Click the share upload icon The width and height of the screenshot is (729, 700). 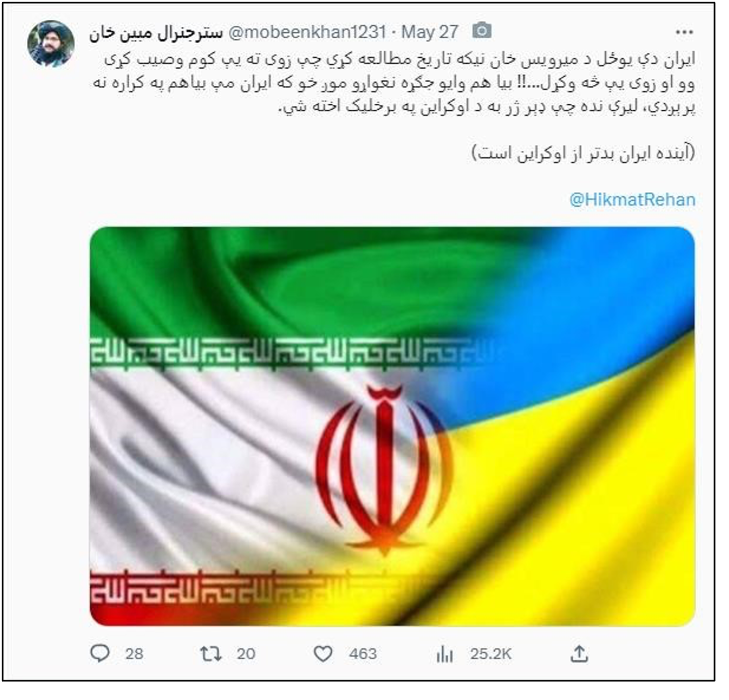tap(579, 653)
